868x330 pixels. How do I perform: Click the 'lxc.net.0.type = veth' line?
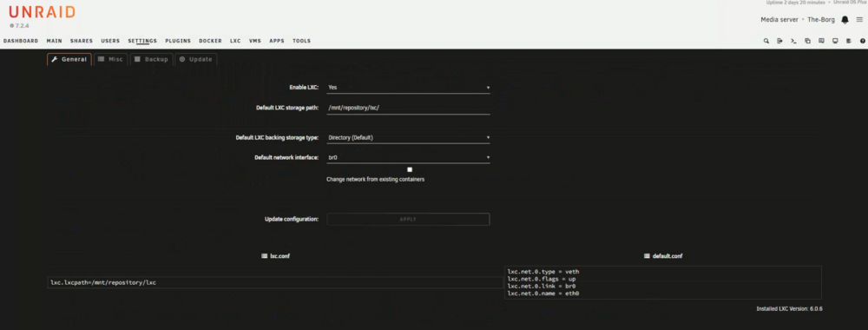543,272
